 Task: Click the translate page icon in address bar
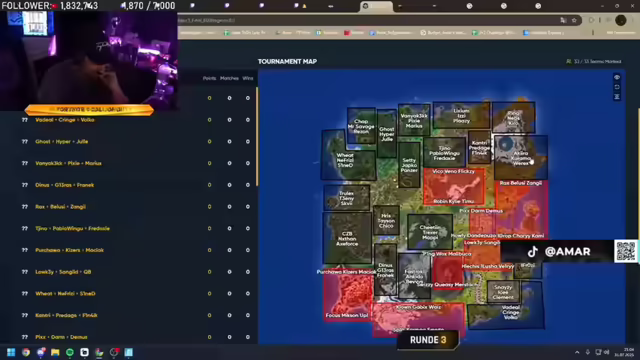pyautogui.click(x=563, y=20)
